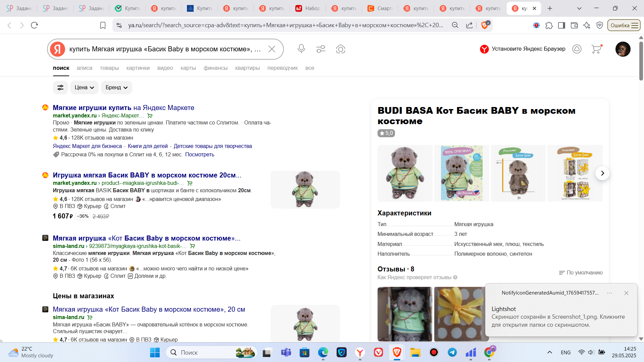The image size is (644, 362).
Task: Bookmark this page icon
Action: 103,25
